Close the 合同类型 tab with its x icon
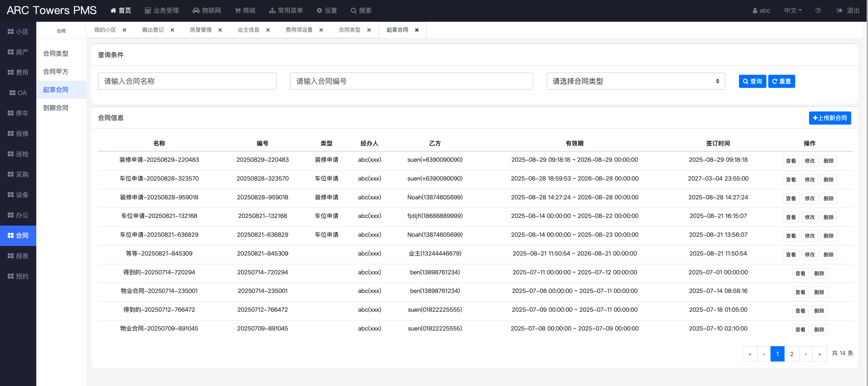868x386 pixels. pyautogui.click(x=369, y=30)
